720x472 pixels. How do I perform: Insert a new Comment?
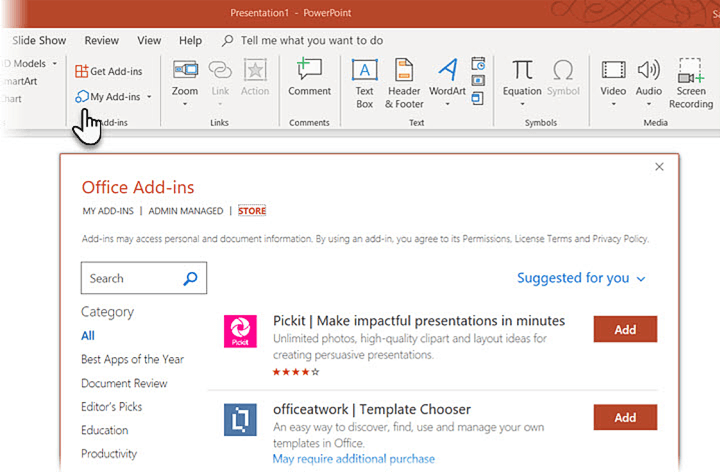click(x=309, y=78)
